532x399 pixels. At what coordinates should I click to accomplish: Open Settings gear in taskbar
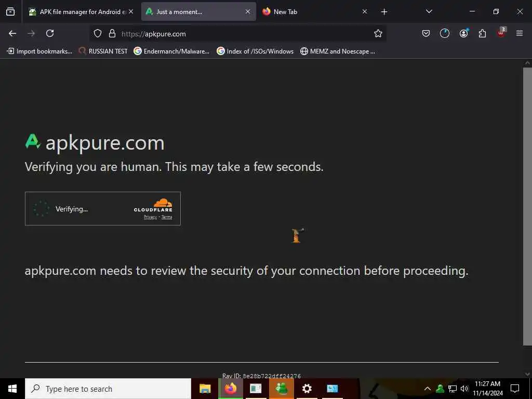click(307, 389)
